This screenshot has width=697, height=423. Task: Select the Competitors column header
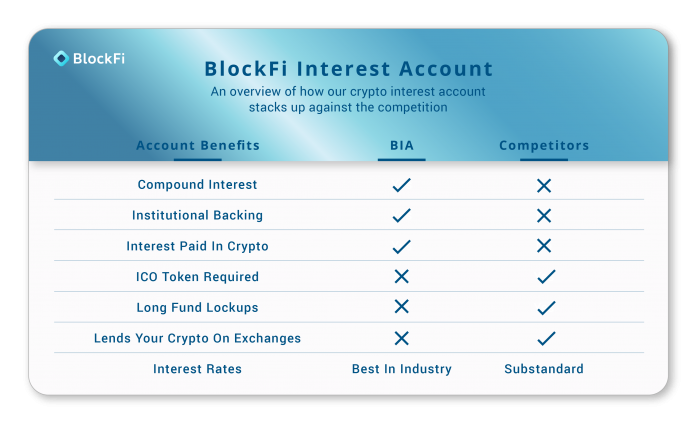[x=544, y=145]
